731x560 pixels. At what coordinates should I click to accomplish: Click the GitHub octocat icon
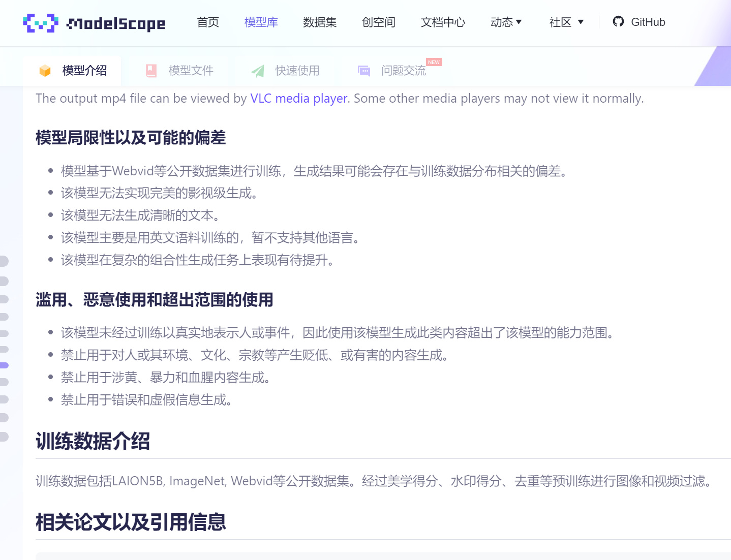618,21
